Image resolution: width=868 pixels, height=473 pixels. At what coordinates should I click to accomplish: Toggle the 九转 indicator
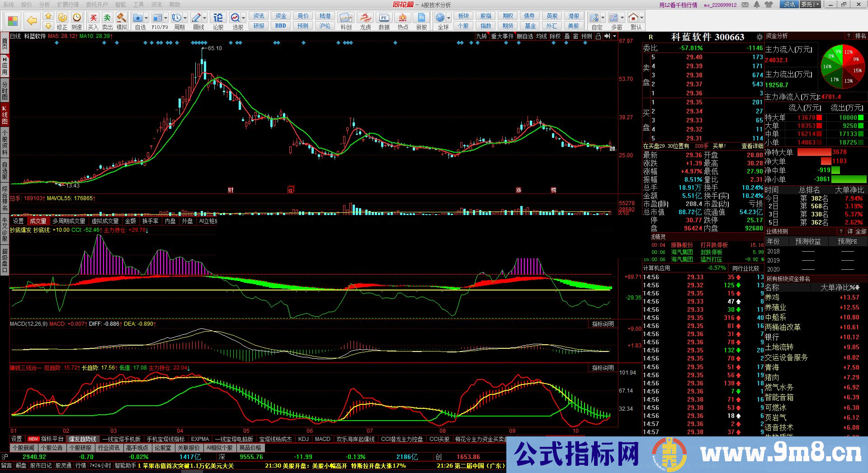pyautogui.click(x=481, y=36)
